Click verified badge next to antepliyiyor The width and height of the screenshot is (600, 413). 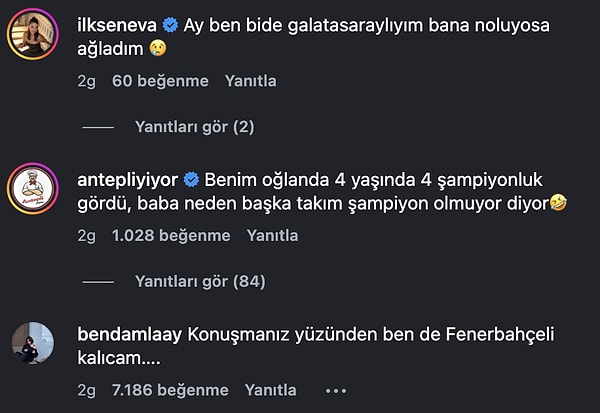tap(191, 181)
